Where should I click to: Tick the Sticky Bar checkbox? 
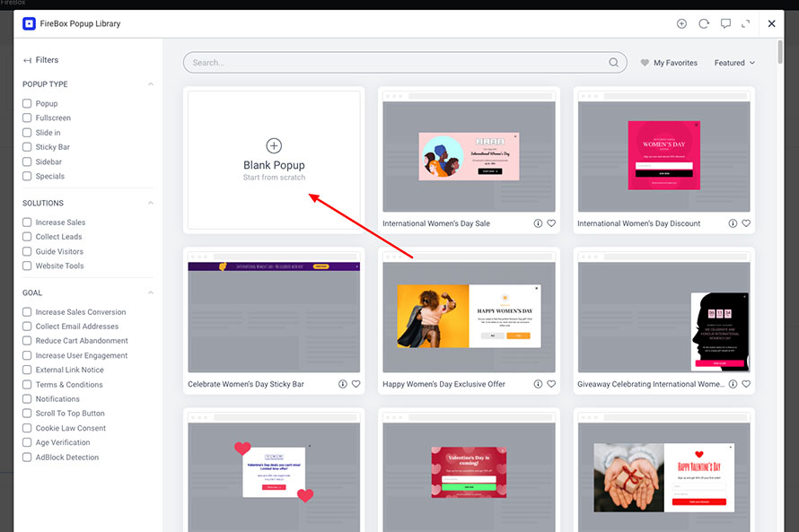27,146
